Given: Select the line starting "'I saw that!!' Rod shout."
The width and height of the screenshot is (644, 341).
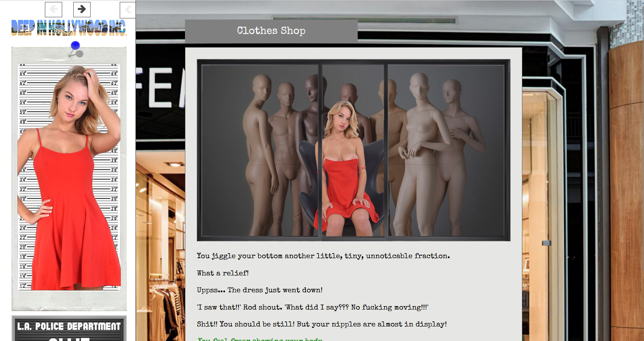Looking at the screenshot, I should pyautogui.click(x=312, y=307).
